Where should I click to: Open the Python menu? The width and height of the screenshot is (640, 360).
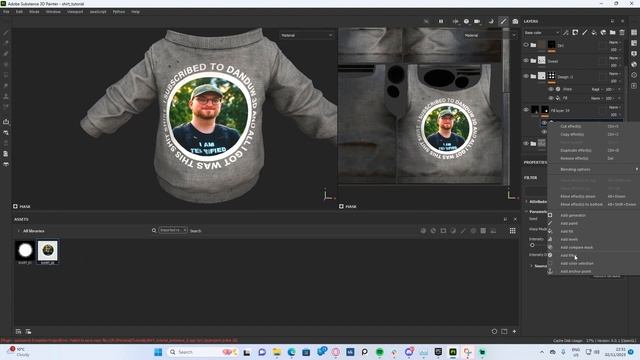pos(119,12)
